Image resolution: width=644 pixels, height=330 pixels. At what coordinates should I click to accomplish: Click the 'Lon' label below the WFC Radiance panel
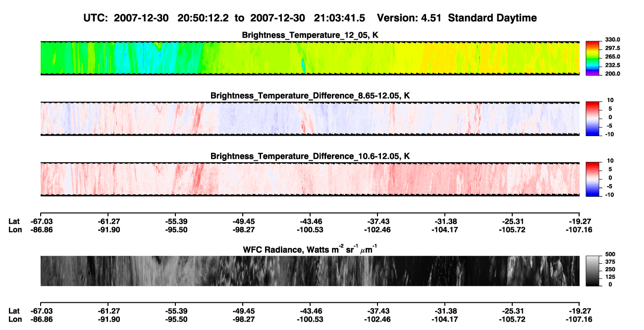[x=15, y=320]
